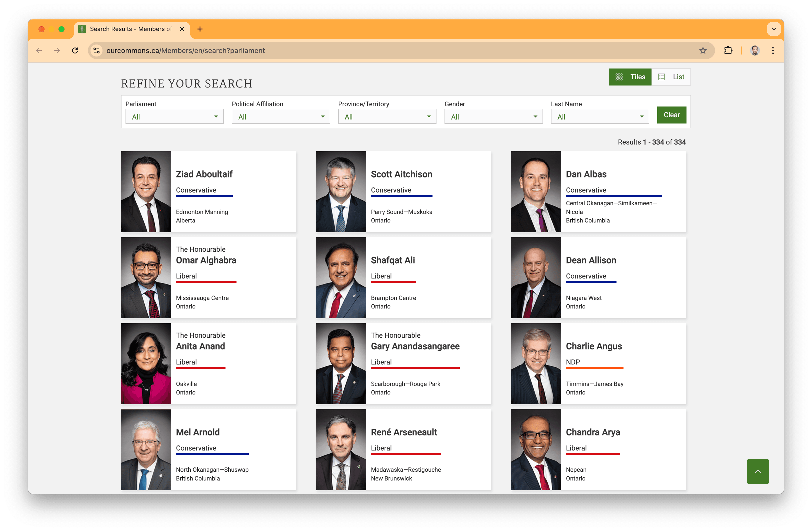Switch to List view
This screenshot has width=812, height=531.
click(x=671, y=77)
